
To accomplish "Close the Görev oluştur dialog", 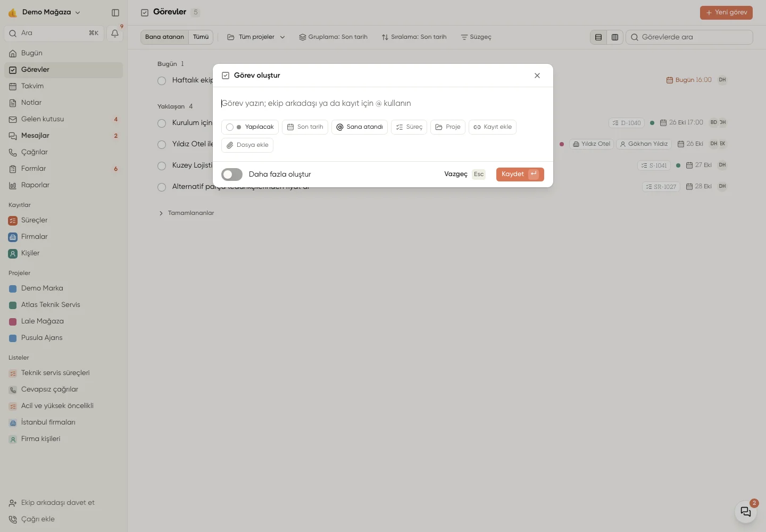I will pos(537,76).
